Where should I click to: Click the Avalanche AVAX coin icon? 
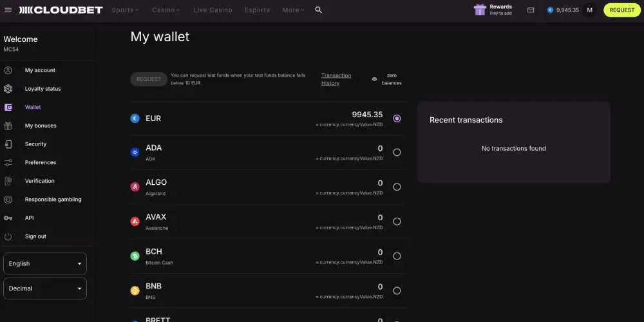click(135, 222)
